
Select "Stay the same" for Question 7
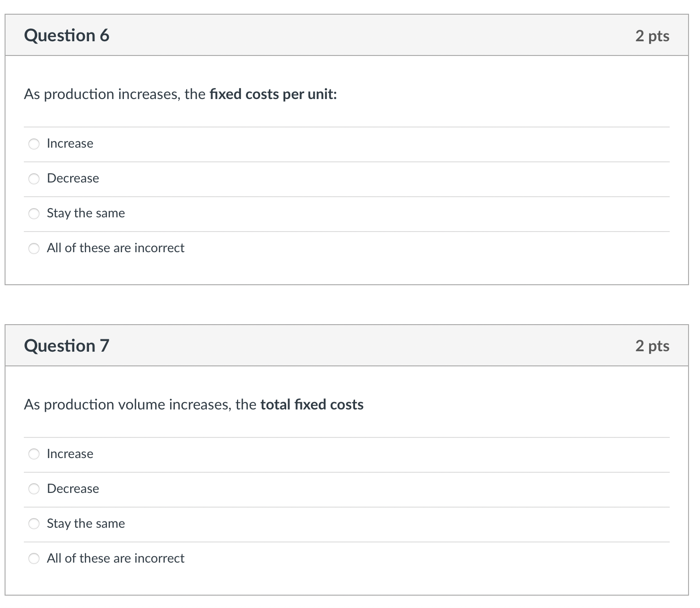pos(33,523)
